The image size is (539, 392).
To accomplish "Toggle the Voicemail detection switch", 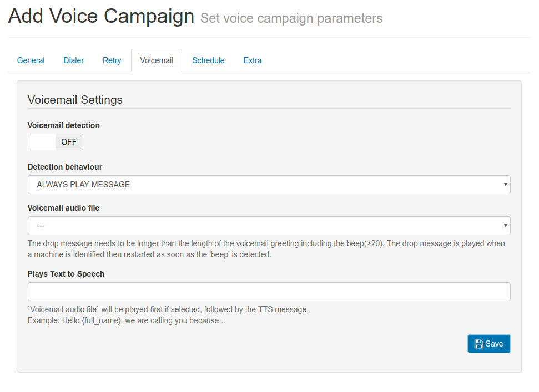I will [x=56, y=142].
